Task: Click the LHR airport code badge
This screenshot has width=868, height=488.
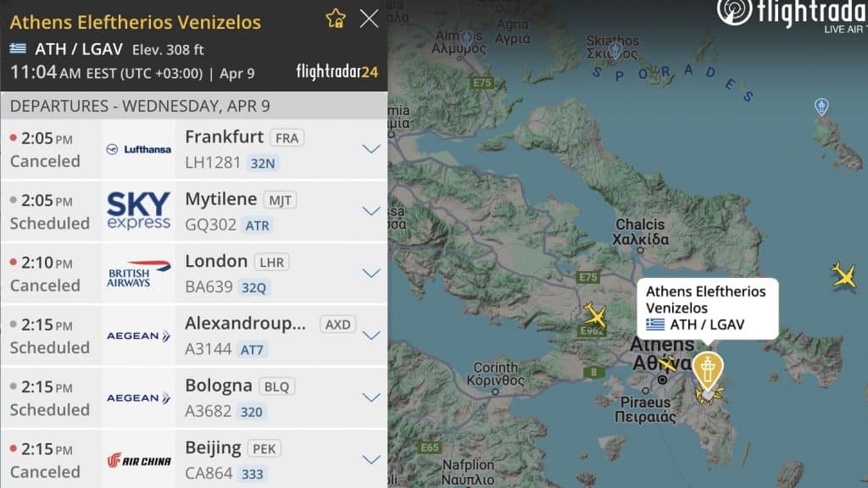Action: click(x=272, y=262)
